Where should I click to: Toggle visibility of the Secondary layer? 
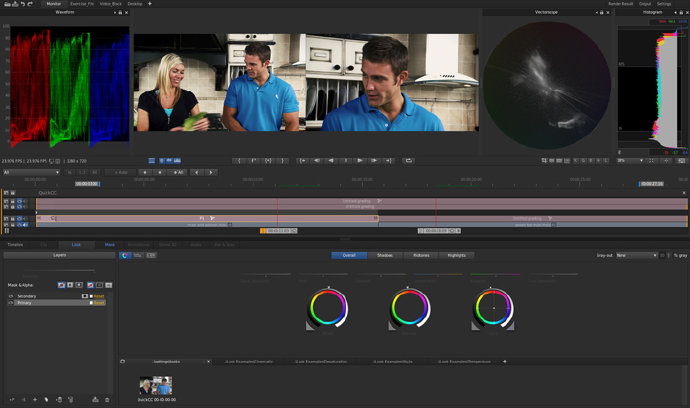11,296
